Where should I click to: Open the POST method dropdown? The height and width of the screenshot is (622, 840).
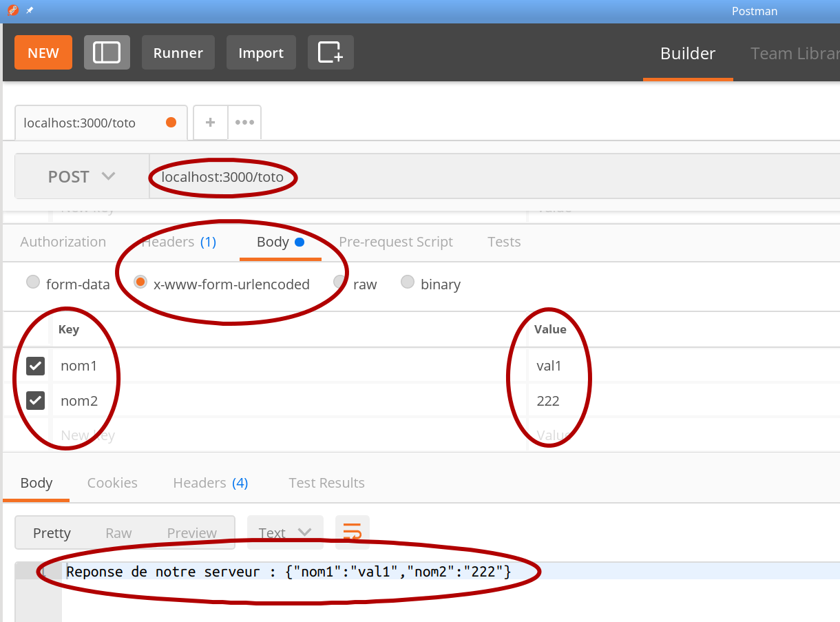(81, 177)
